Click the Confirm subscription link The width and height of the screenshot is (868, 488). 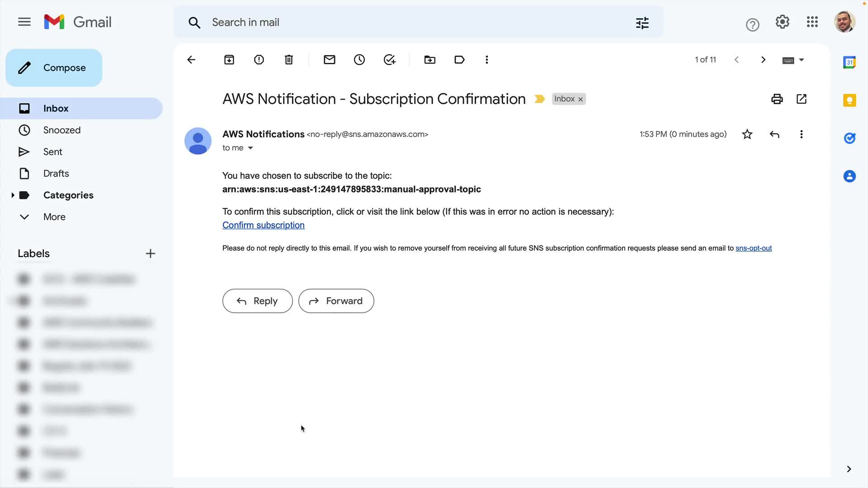coord(263,225)
